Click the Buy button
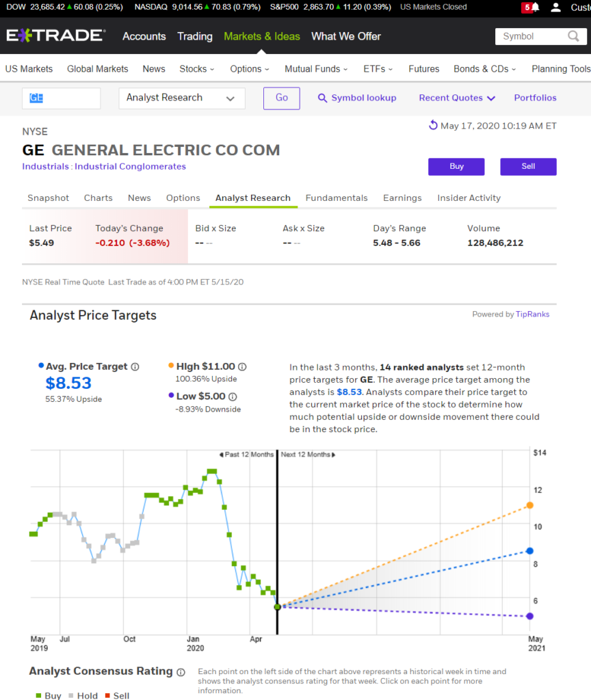The width and height of the screenshot is (591, 700). coord(456,167)
